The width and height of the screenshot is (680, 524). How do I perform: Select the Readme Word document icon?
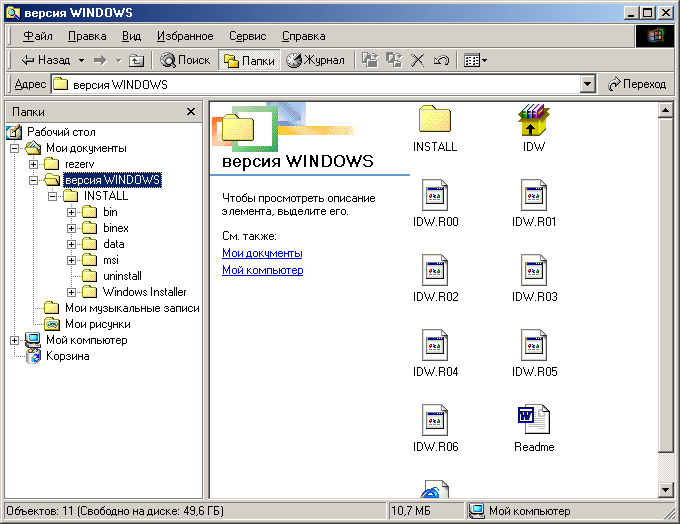[x=533, y=419]
